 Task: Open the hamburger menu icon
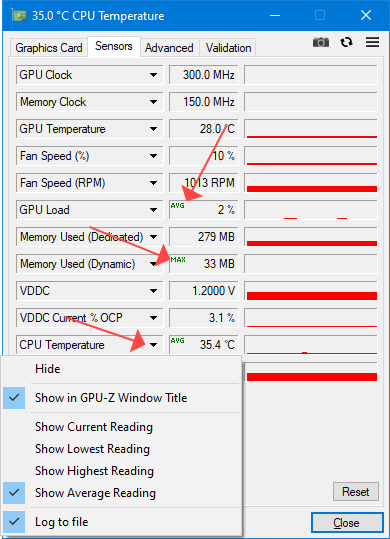[372, 42]
